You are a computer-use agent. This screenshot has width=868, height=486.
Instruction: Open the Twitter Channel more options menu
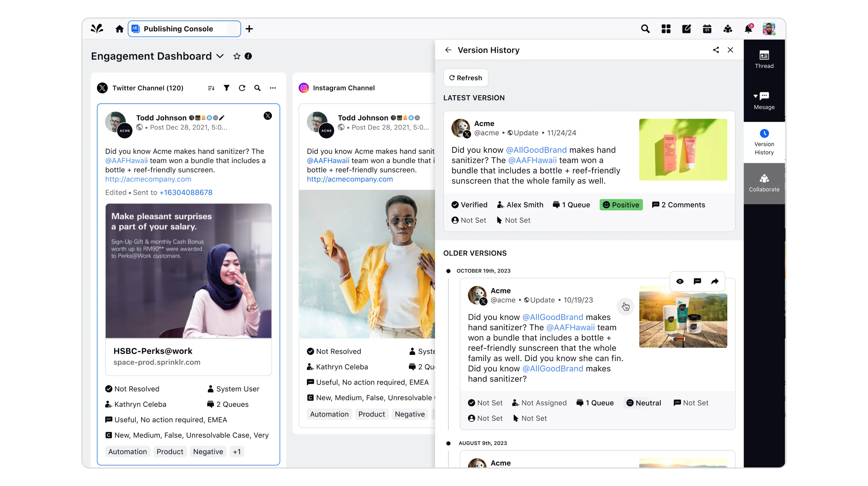pos(273,88)
